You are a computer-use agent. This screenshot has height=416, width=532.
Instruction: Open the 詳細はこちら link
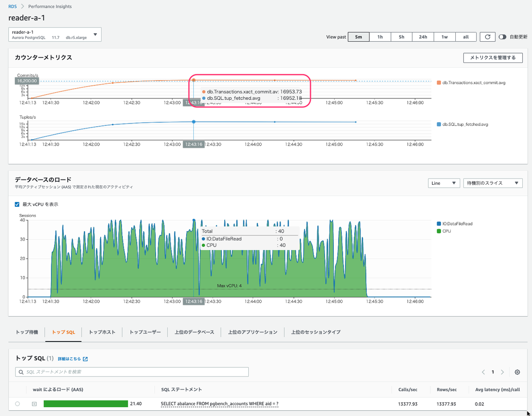(70, 359)
